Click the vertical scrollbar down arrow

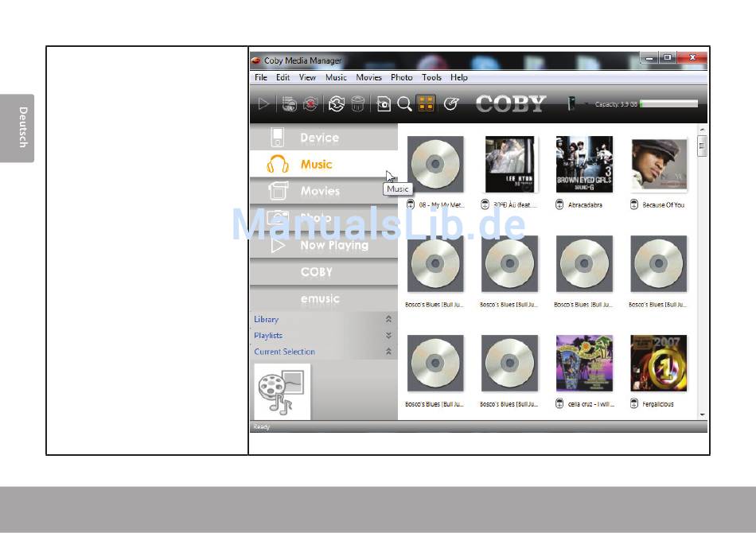tap(702, 414)
